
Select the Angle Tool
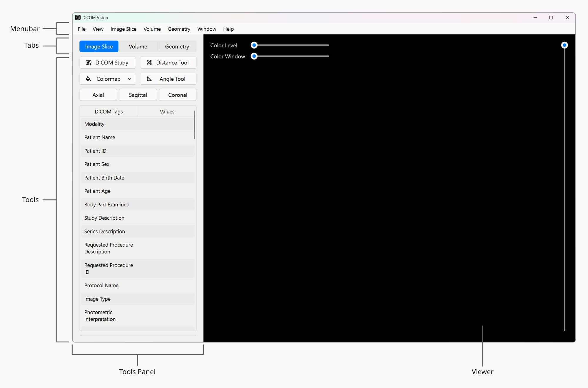pos(168,78)
